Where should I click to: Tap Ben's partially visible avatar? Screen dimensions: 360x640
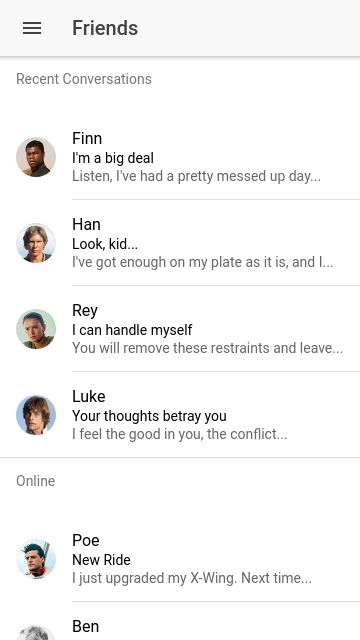point(36,632)
